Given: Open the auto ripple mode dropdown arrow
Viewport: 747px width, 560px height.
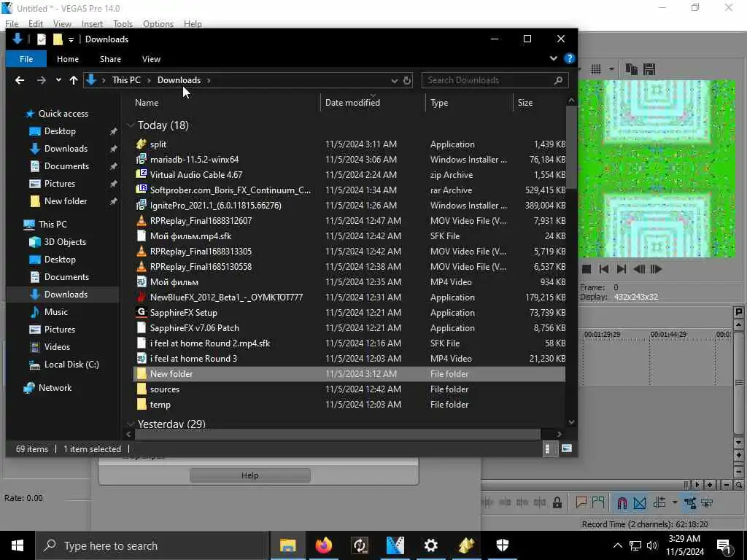Looking at the screenshot, I should coord(675,502).
